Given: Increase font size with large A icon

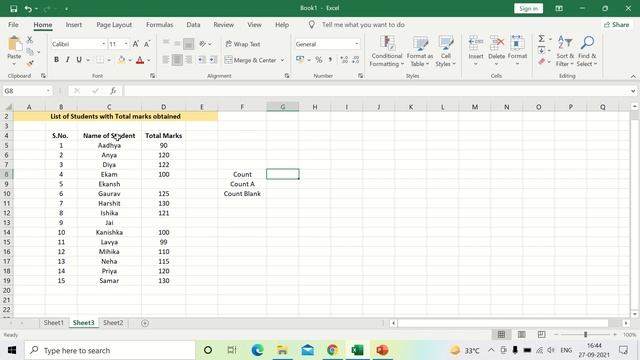Looking at the screenshot, I should 136,44.
